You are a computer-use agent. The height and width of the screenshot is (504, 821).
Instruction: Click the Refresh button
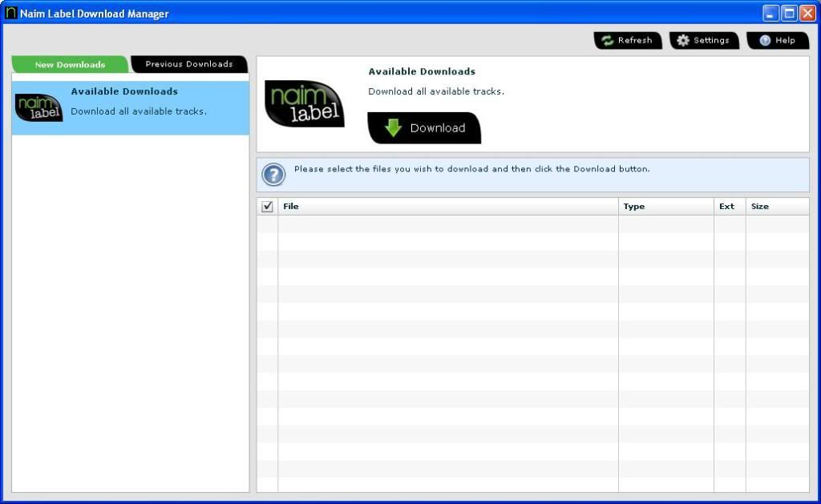click(x=627, y=40)
